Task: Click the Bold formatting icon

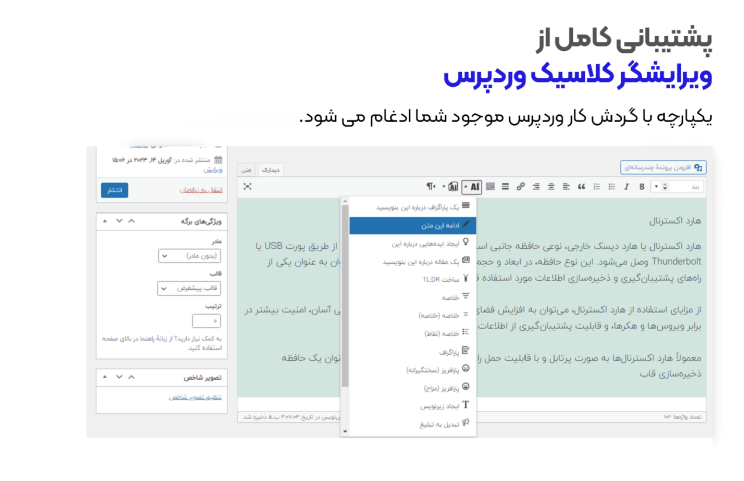Action: pyautogui.click(x=641, y=186)
